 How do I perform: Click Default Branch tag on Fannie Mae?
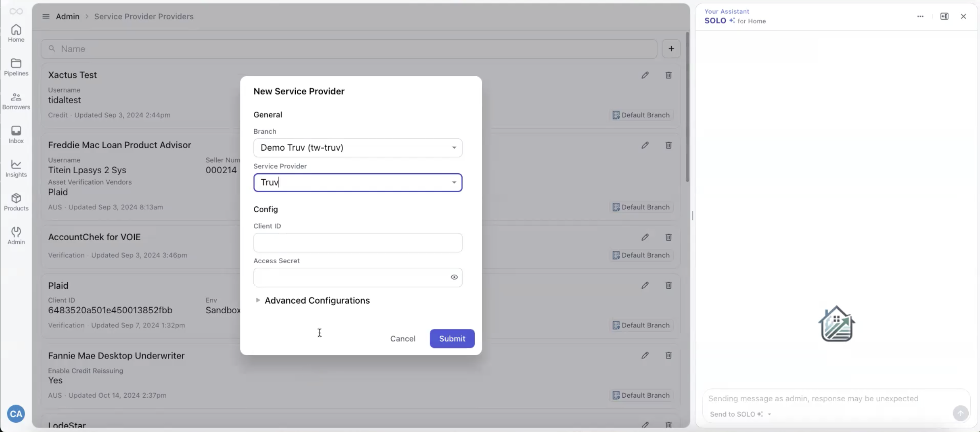(x=641, y=395)
